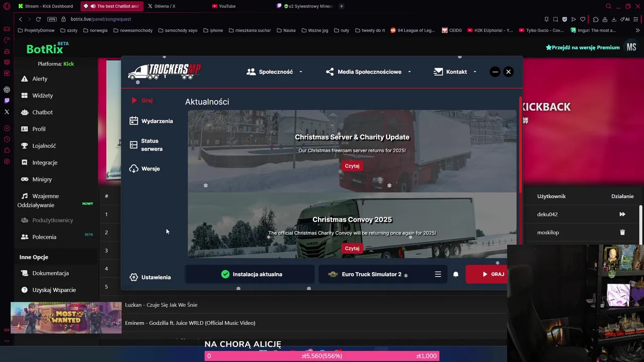
Task: Open Uzyskaj Wsparcie help item
Action: tap(48, 290)
